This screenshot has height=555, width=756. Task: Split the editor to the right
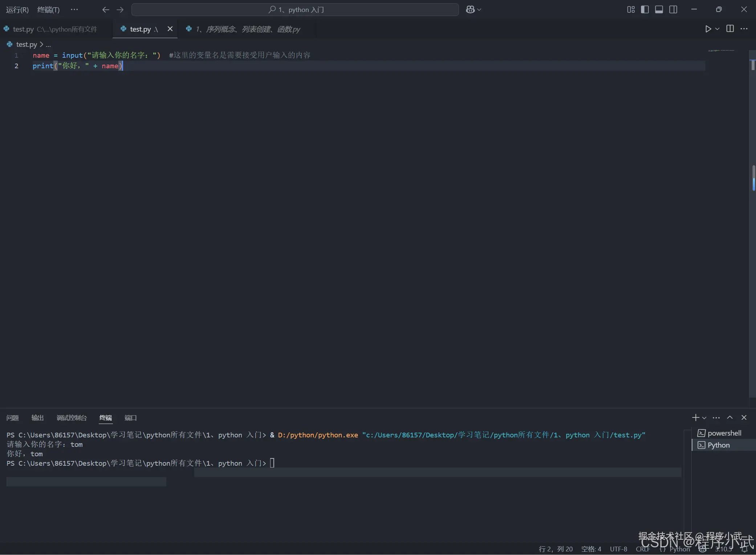click(730, 29)
